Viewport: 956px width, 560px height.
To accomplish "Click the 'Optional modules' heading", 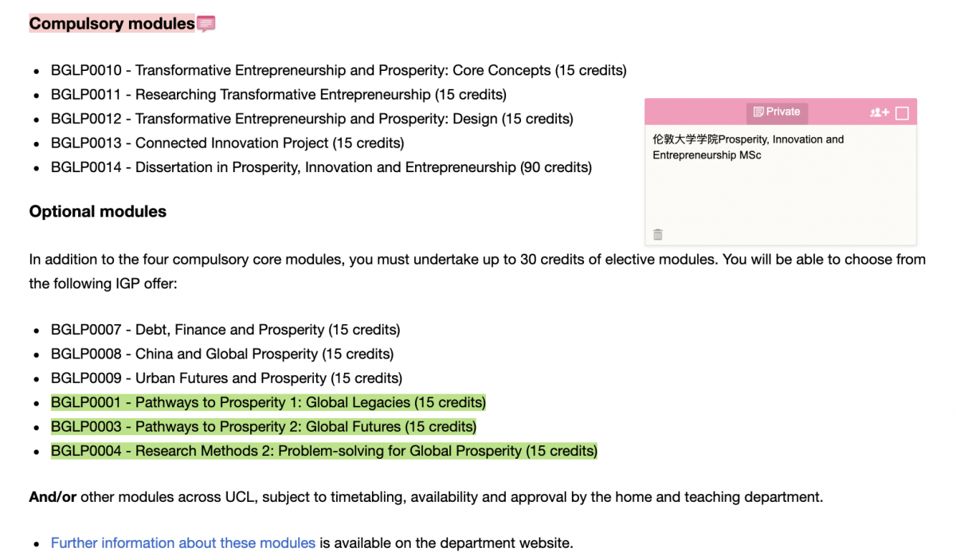I will [x=98, y=212].
